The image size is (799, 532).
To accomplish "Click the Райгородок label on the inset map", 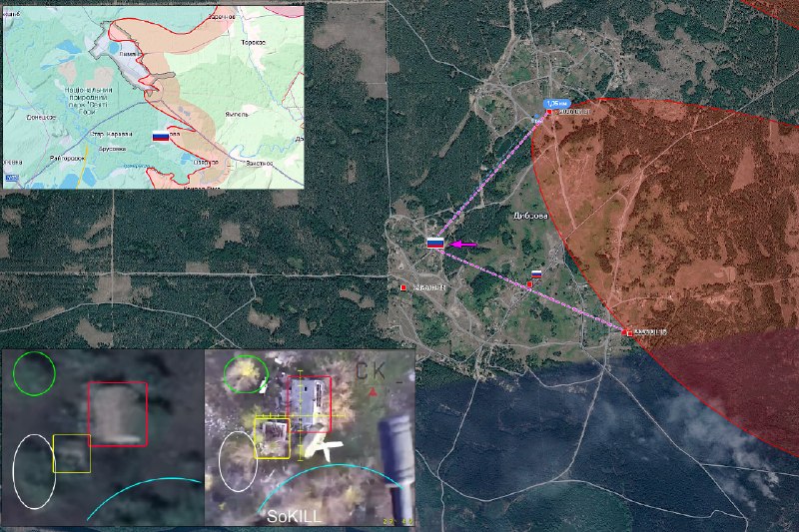I will click(x=67, y=159).
